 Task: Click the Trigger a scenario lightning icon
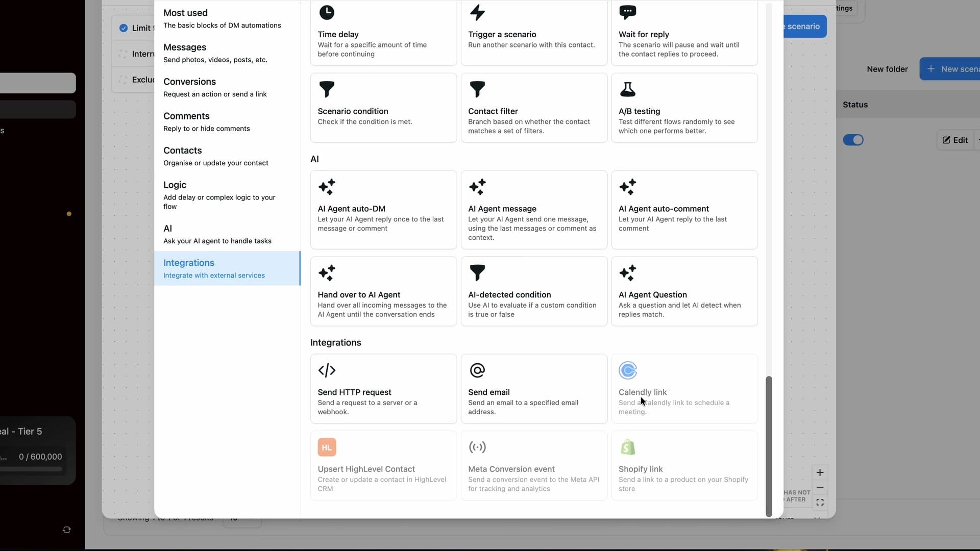(x=477, y=12)
